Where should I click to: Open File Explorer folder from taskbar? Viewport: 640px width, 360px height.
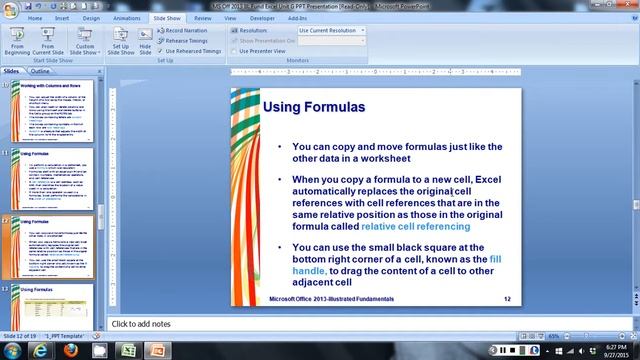[x=100, y=351]
